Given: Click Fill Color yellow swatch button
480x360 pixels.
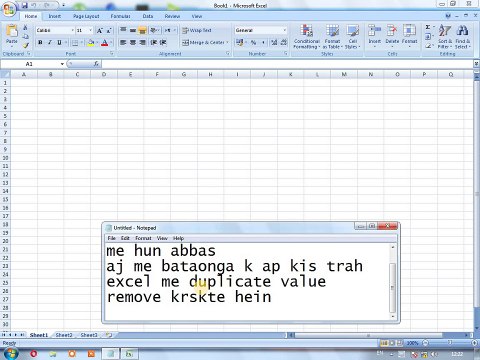Looking at the screenshot, I should point(90,42).
